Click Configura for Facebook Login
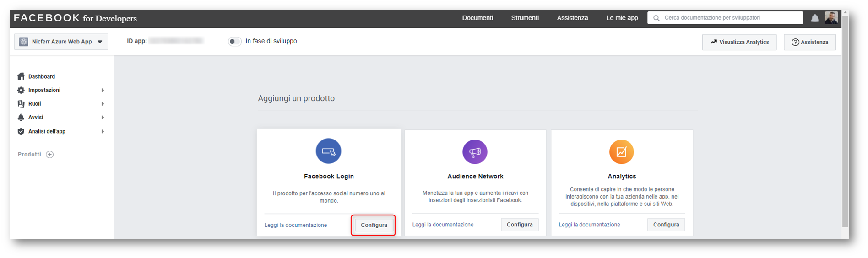This screenshot has width=868, height=258. 374,225
